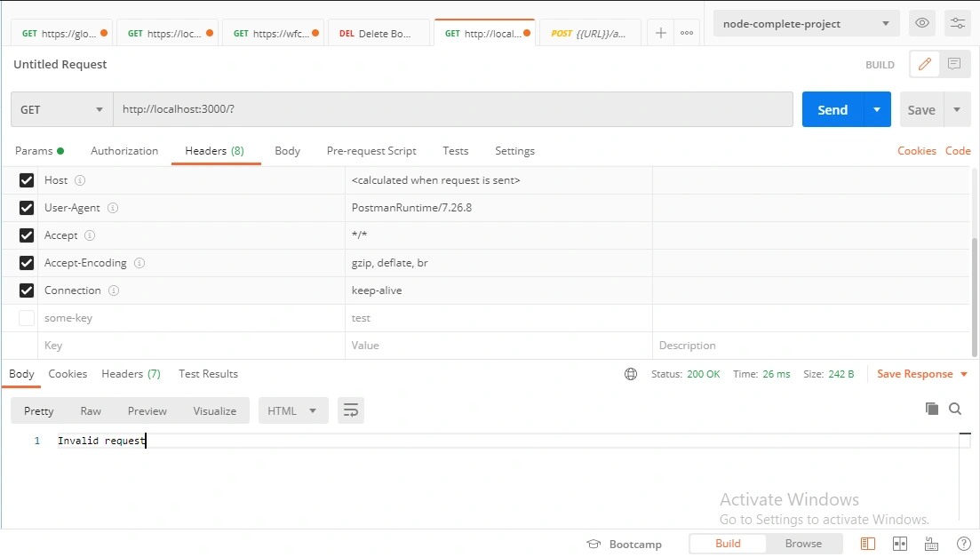
Task: Open the environment quick look eye icon
Action: click(x=922, y=23)
